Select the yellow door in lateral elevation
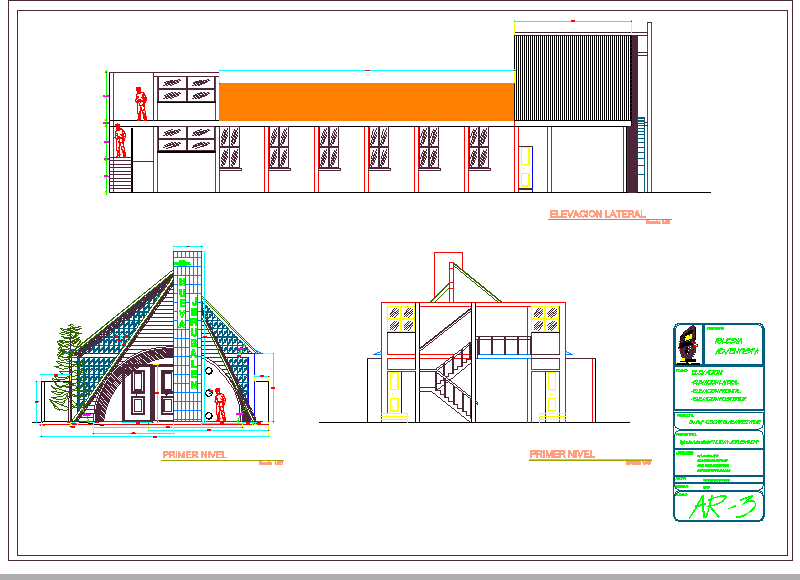This screenshot has width=800, height=580. coord(525,167)
